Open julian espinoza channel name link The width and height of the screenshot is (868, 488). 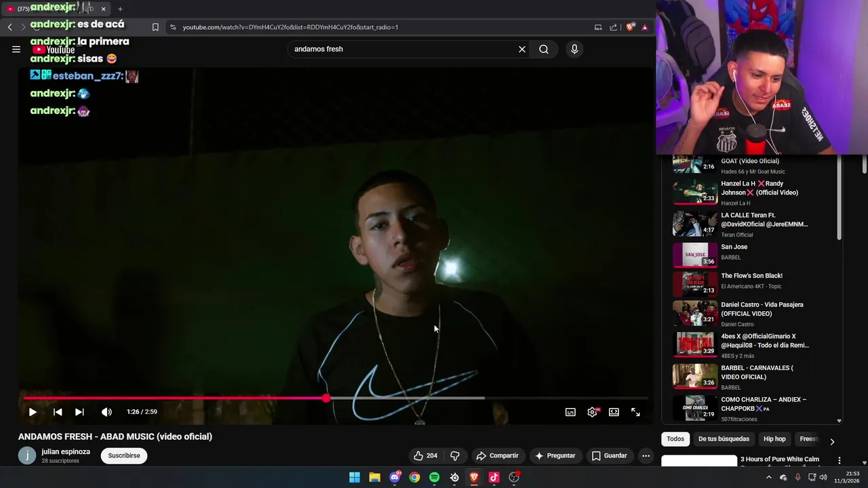tap(66, 451)
